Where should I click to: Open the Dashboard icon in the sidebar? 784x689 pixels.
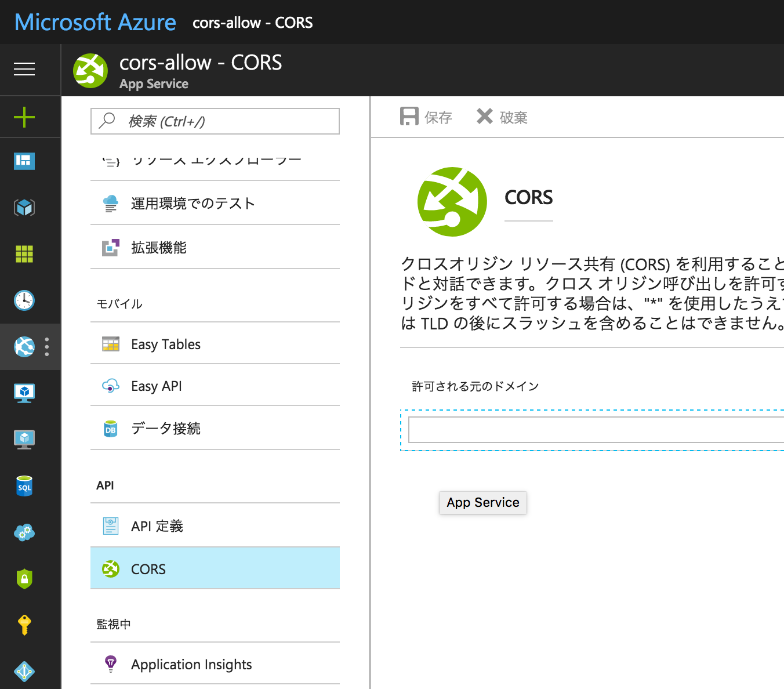point(24,161)
